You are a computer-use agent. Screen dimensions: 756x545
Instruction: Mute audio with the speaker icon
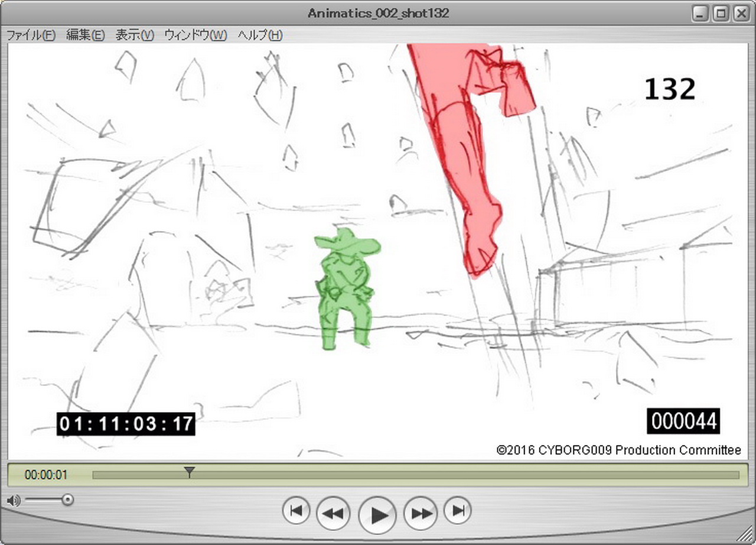(13, 501)
